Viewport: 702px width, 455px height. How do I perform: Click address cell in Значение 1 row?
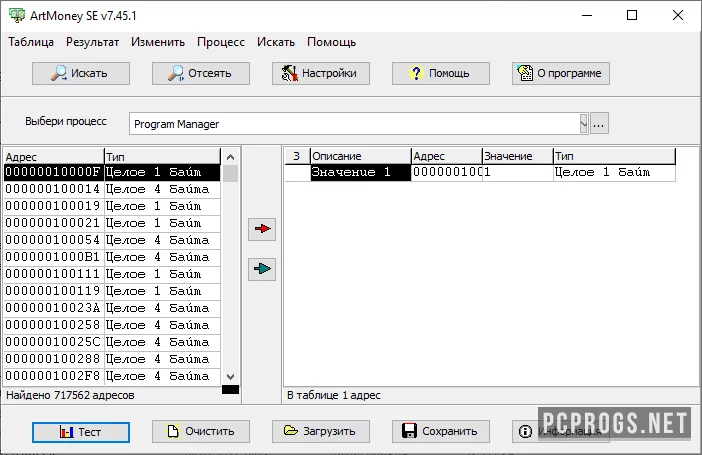[446, 172]
